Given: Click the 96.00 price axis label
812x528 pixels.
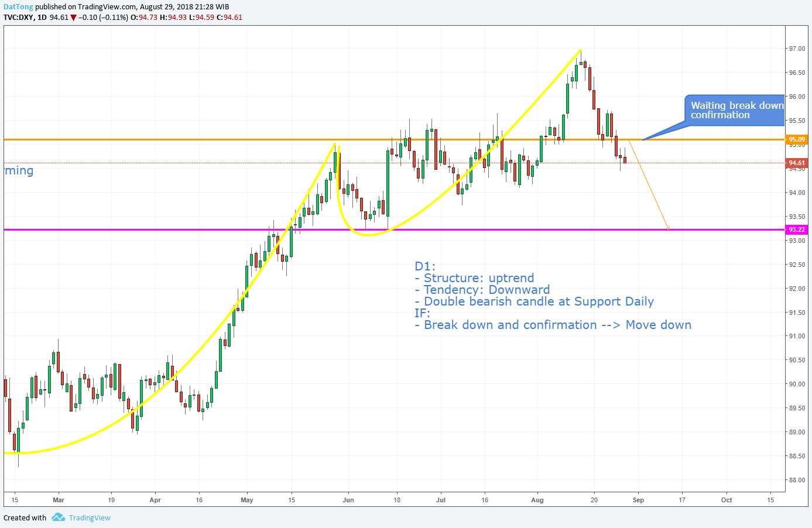Looking at the screenshot, I should point(797,97).
